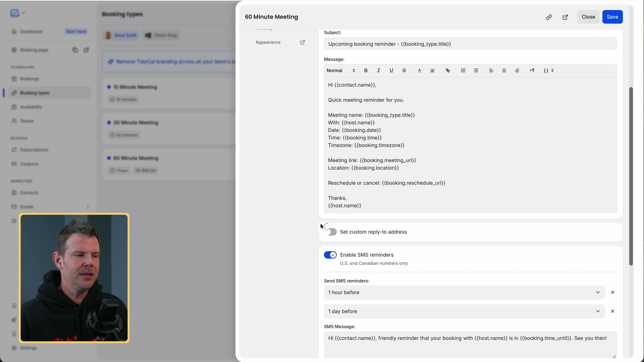Open the text highlight color picker
The height and width of the screenshot is (362, 644).
432,70
